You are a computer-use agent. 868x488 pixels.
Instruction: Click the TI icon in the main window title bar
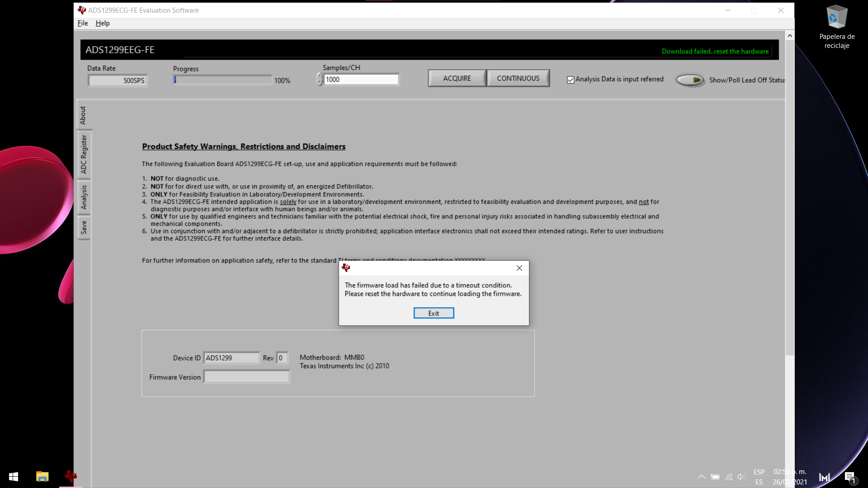coord(81,10)
